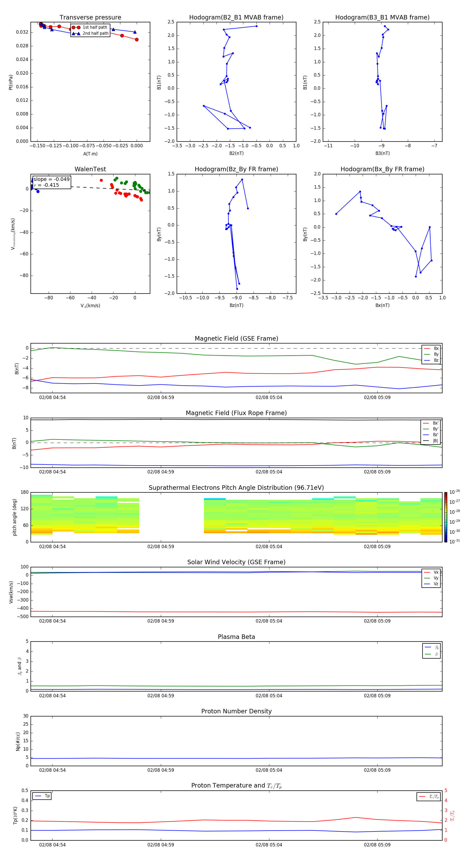Click 'B2(nT)' axis label
Image resolution: width=473 pixels, height=868 pixels.
tap(236, 153)
